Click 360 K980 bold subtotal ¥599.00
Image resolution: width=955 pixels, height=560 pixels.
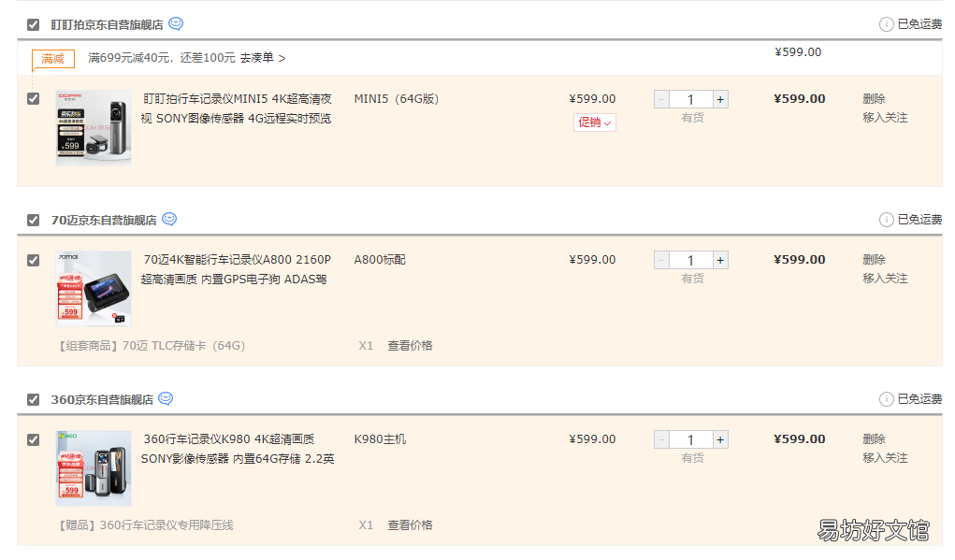point(800,438)
